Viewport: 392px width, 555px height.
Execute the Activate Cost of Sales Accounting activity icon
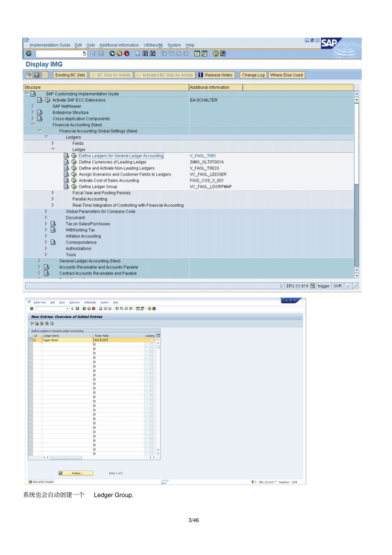[74, 181]
